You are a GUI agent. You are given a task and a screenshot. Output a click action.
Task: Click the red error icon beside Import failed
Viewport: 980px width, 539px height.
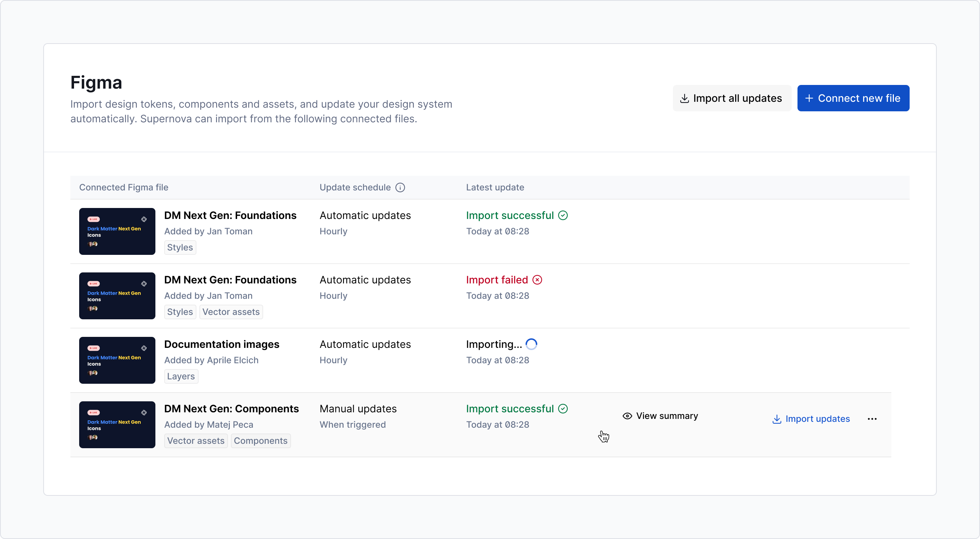537,280
